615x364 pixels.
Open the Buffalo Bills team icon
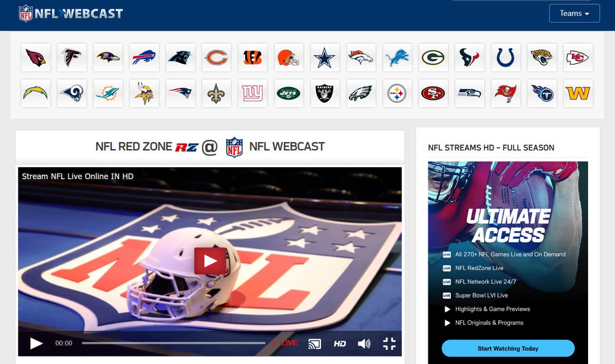pyautogui.click(x=144, y=58)
